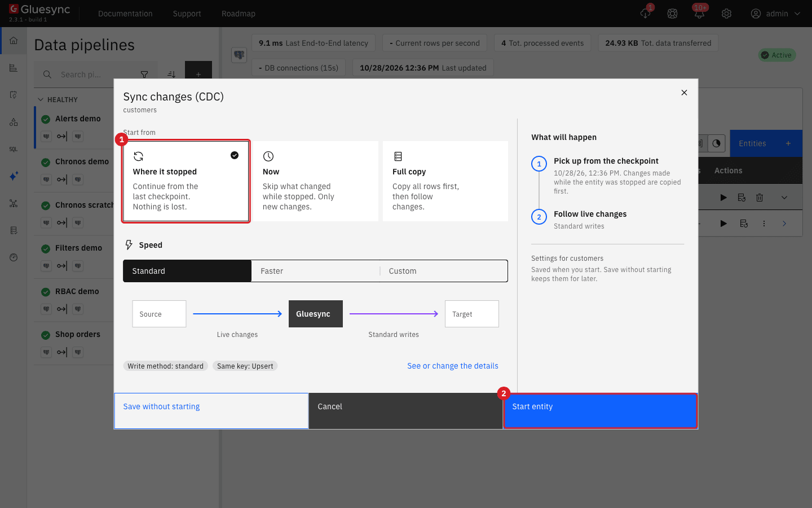
Task: Click the Start entity button
Action: (601, 411)
